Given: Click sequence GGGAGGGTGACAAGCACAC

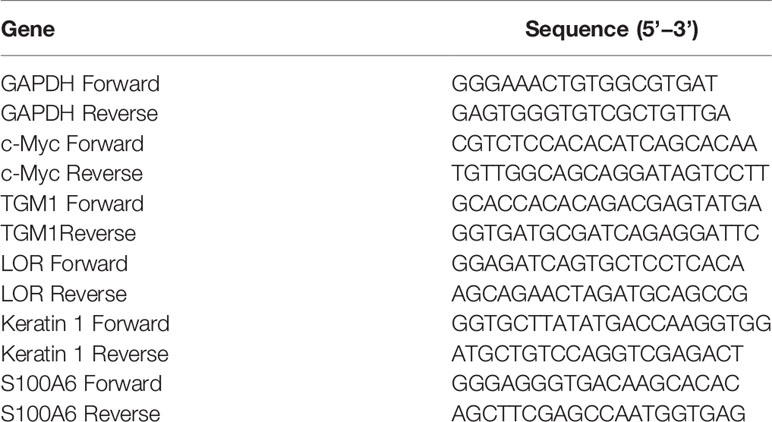Looking at the screenshot, I should click(596, 384).
